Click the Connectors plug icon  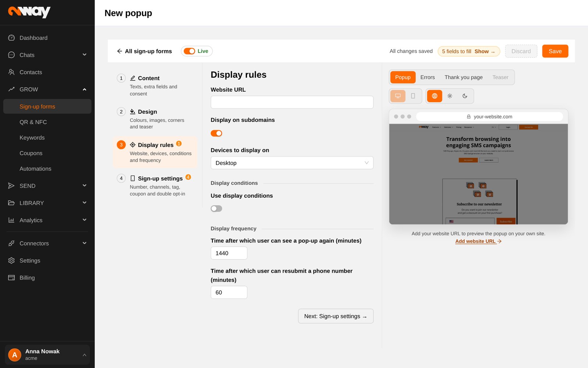11,243
